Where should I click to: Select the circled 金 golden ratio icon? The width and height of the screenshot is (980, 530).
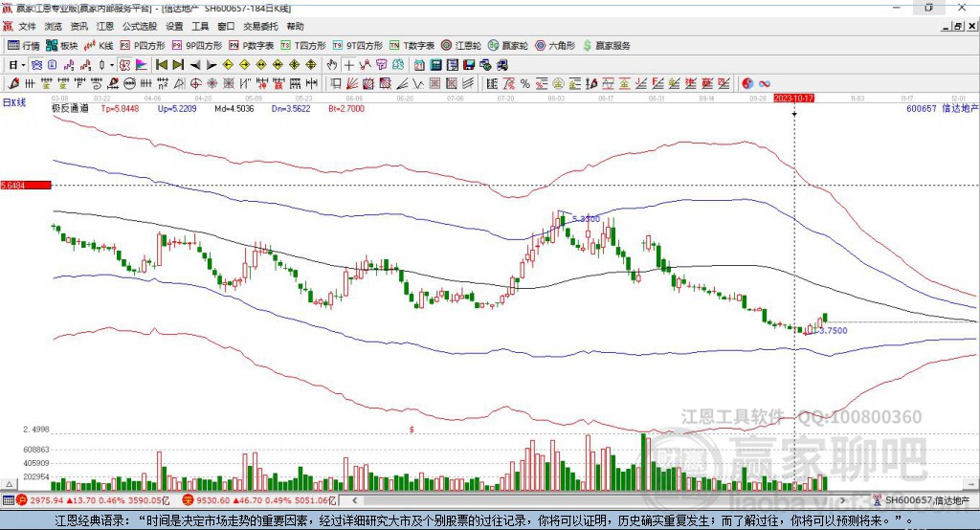tap(558, 84)
